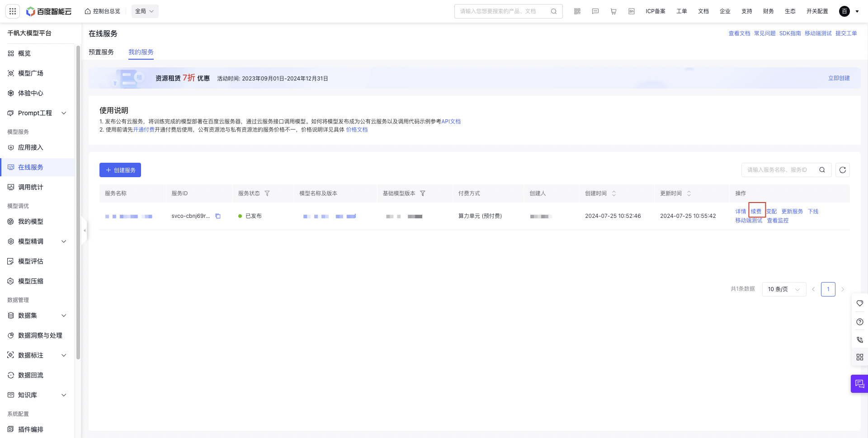The width and height of the screenshot is (868, 438).
Task: Click 详情 for the service row
Action: pos(741,212)
